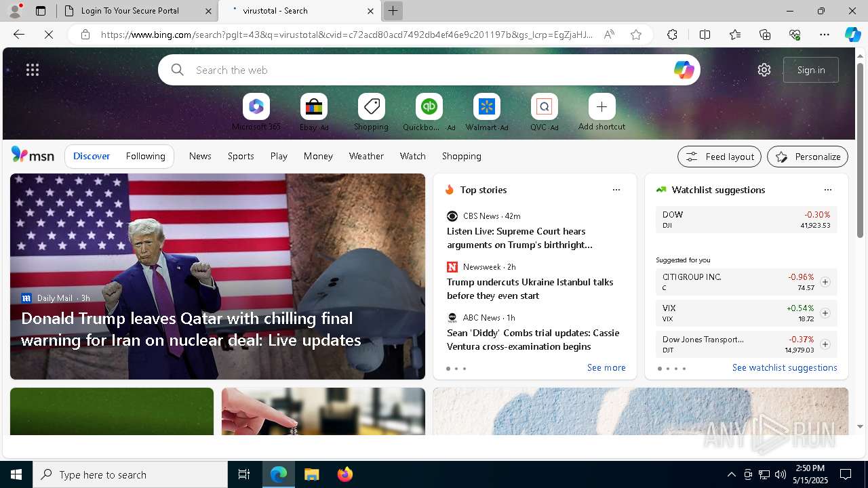Open Collections panel

(765, 35)
